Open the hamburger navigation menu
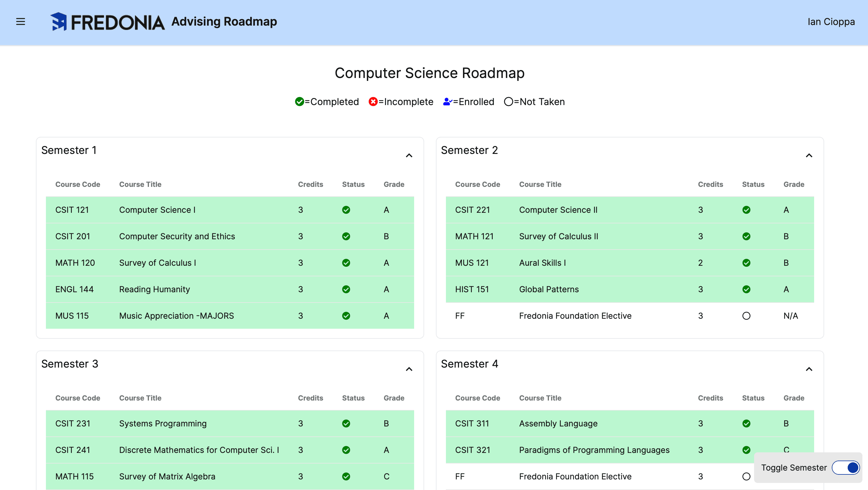 [21, 21]
